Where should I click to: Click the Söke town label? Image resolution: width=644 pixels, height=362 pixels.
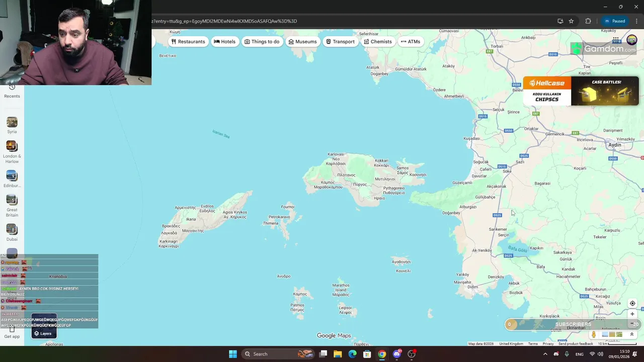507,171
